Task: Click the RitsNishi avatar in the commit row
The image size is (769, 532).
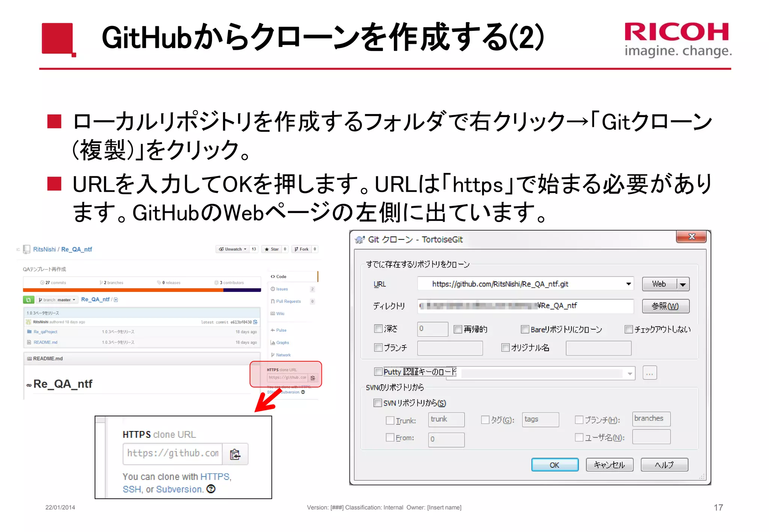Action: [29, 322]
